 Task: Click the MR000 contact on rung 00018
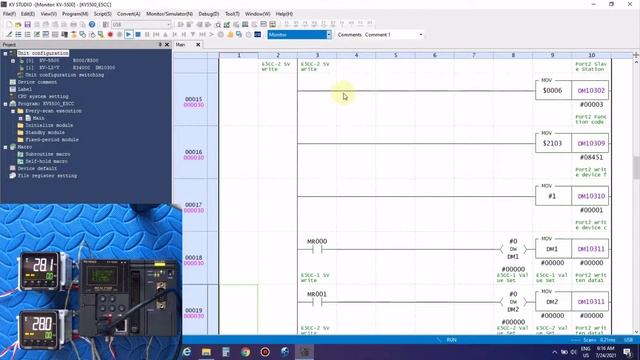317,249
